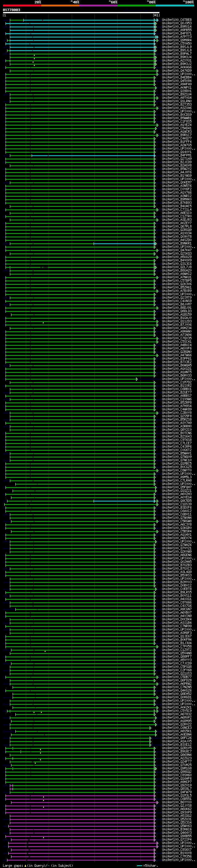Click label UniRef100_C5RGW8
Viewport: 197px width, 868px height.
[177, 521]
